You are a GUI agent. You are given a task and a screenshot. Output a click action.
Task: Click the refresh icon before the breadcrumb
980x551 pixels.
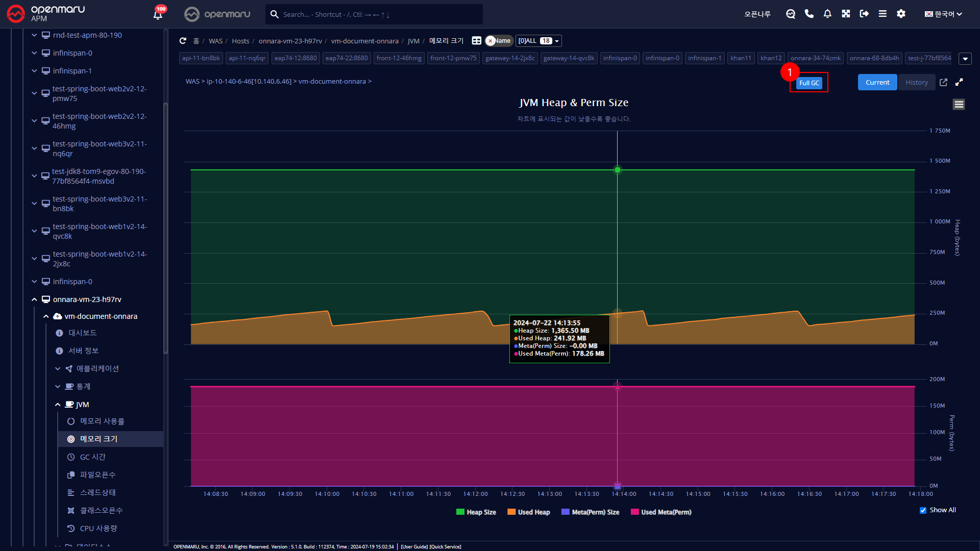[x=183, y=41]
